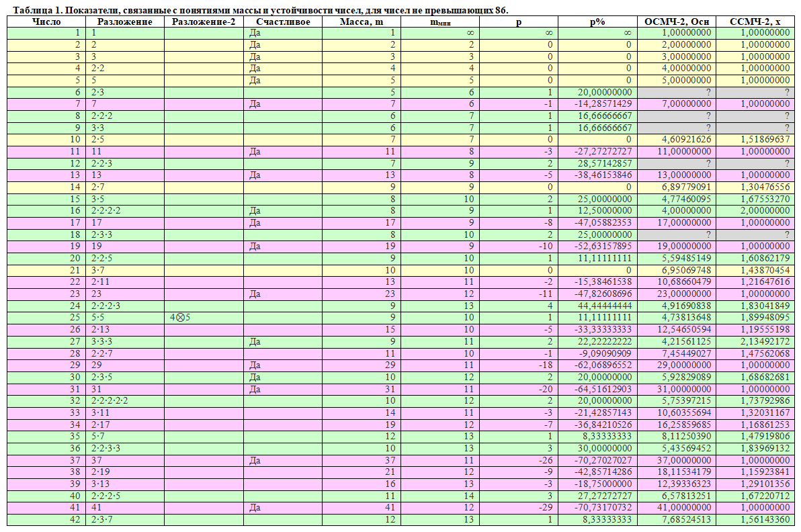Click the "Разложение-2" column header

point(204,21)
